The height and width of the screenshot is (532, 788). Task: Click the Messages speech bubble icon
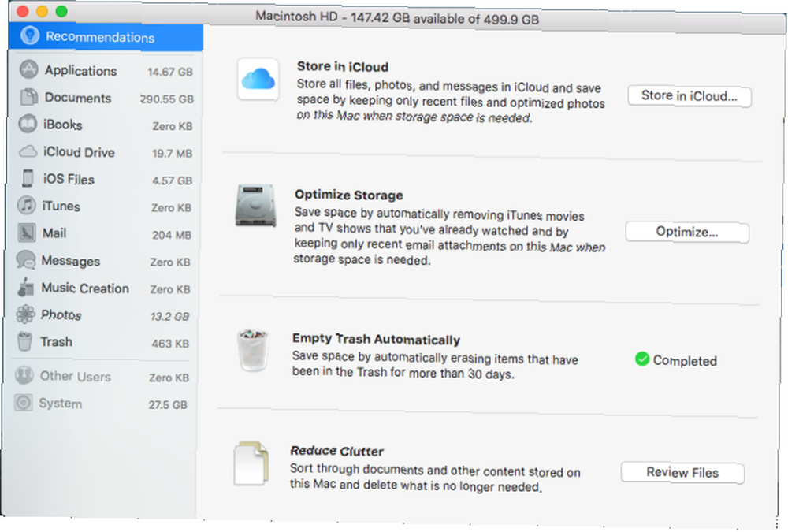(x=26, y=260)
